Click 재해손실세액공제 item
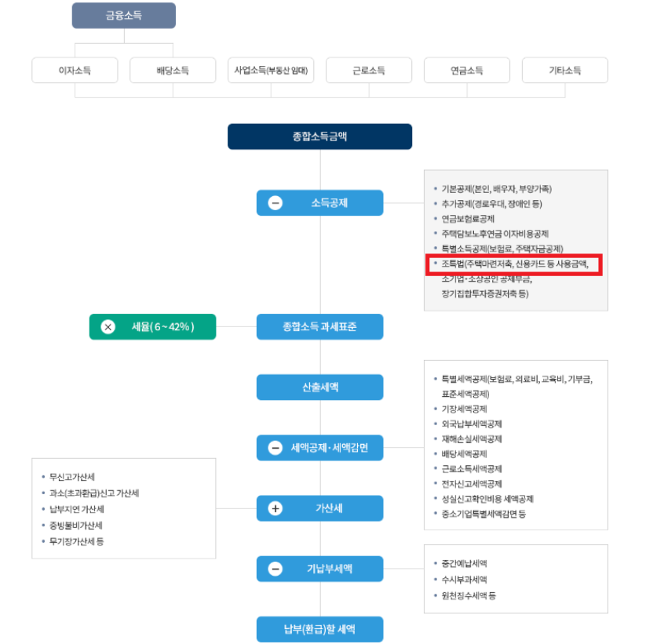This screenshot has width=653, height=644. [472, 439]
